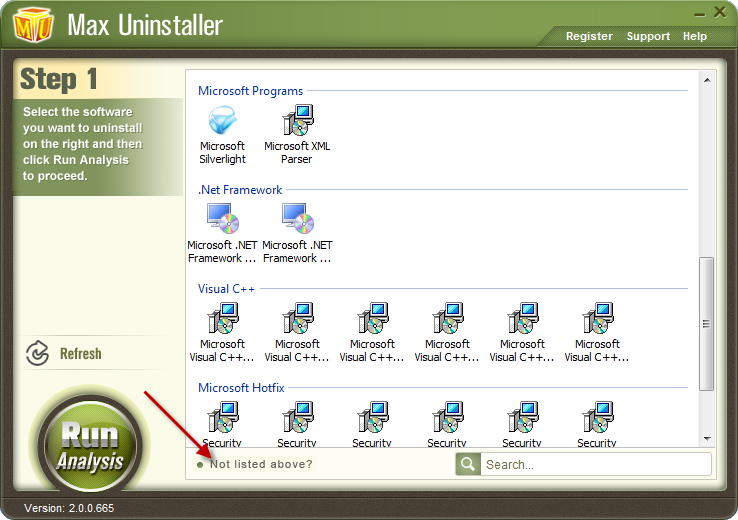Click the Visual C++ group header
Image resolution: width=738 pixels, height=520 pixels.
(226, 288)
